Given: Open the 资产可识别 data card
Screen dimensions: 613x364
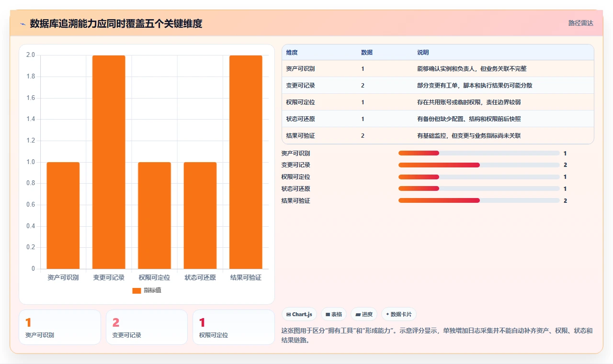Looking at the screenshot, I should coord(60,327).
